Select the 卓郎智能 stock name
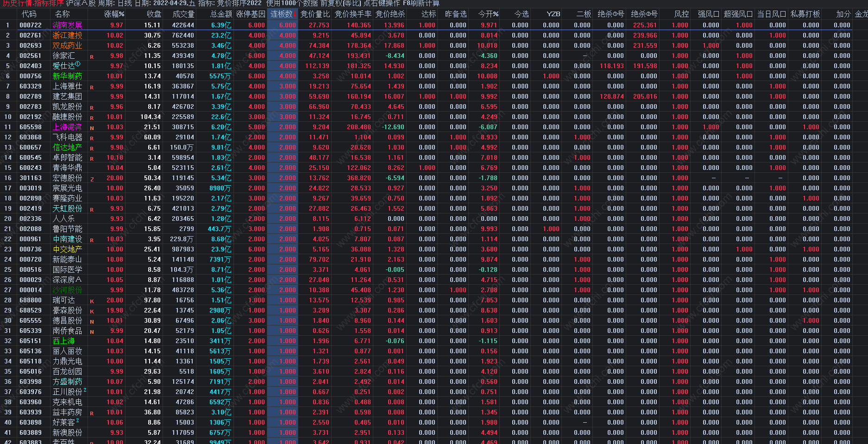The width and height of the screenshot is (868, 444). coord(67,157)
